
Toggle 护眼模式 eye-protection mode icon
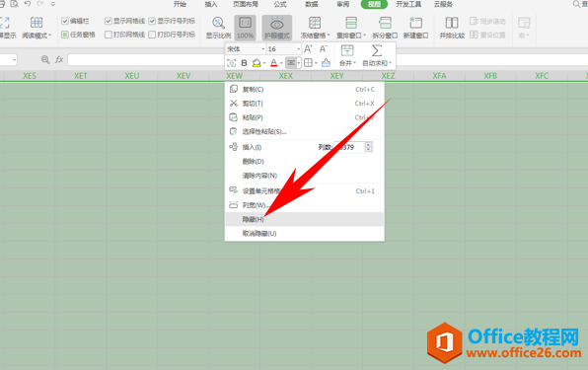[x=277, y=24]
